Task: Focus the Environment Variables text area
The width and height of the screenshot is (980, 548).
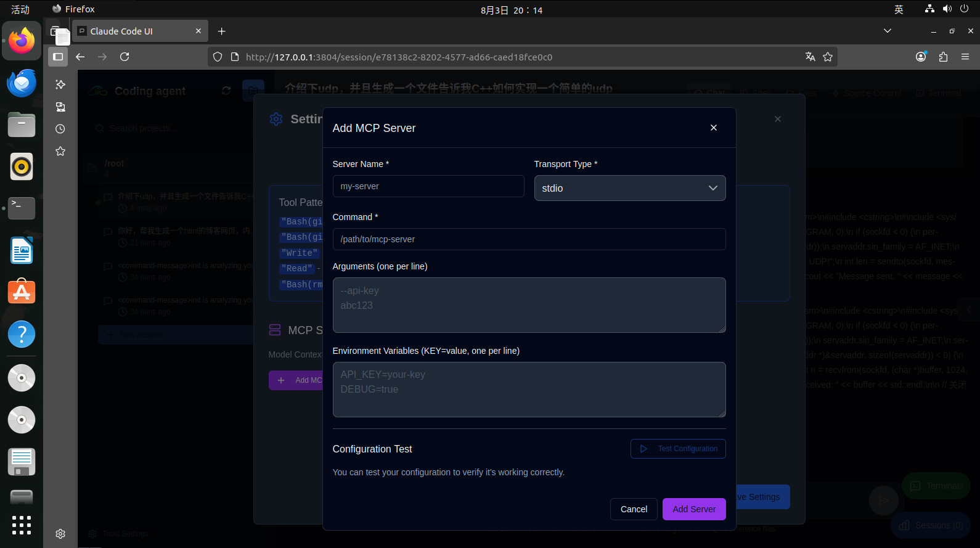Action: tap(529, 390)
